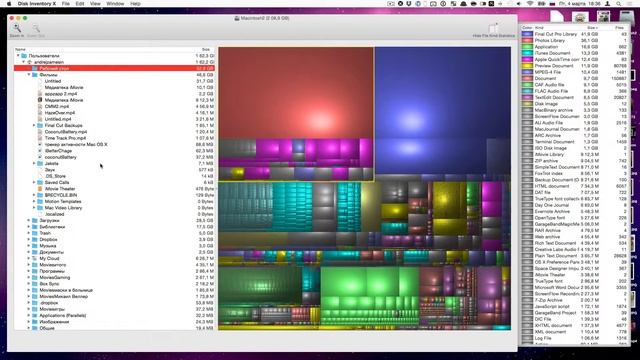Expand the $RECYCLE.BIN folder
Screen dimensions: 640x360
tap(34, 195)
